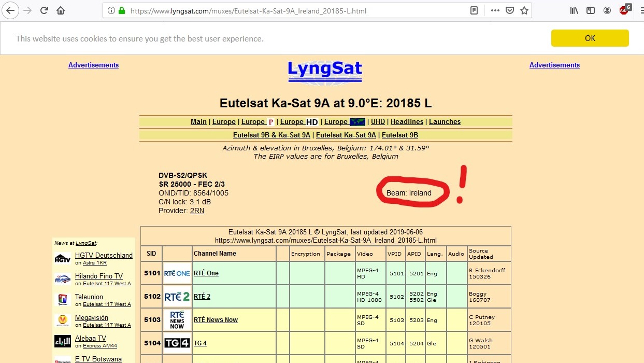This screenshot has height=363, width=644.
Task: Open the browser home page
Action: pyautogui.click(x=61, y=10)
